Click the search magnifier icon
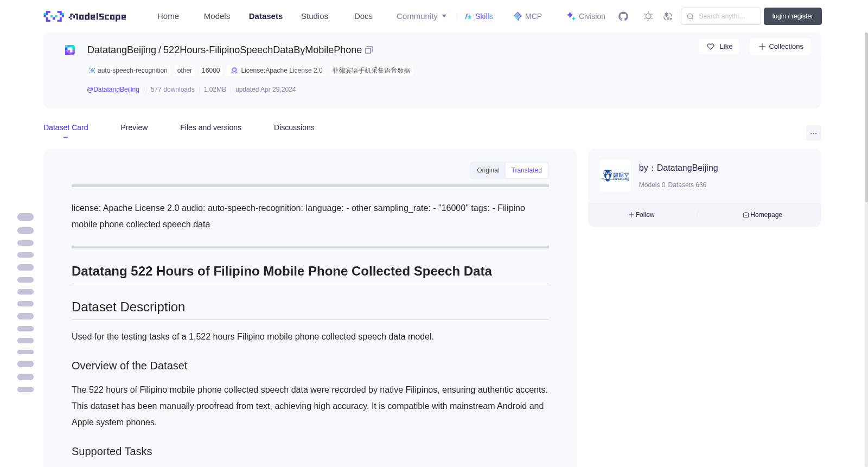This screenshot has height=467, width=868. point(690,16)
